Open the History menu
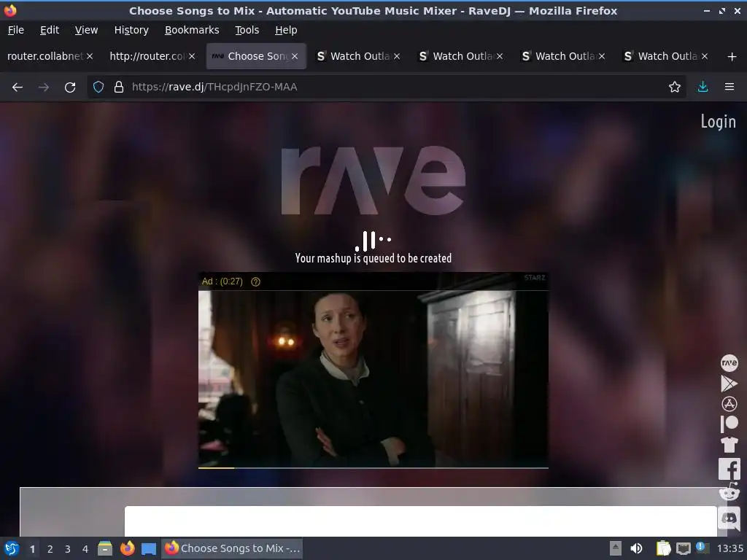 131,30
